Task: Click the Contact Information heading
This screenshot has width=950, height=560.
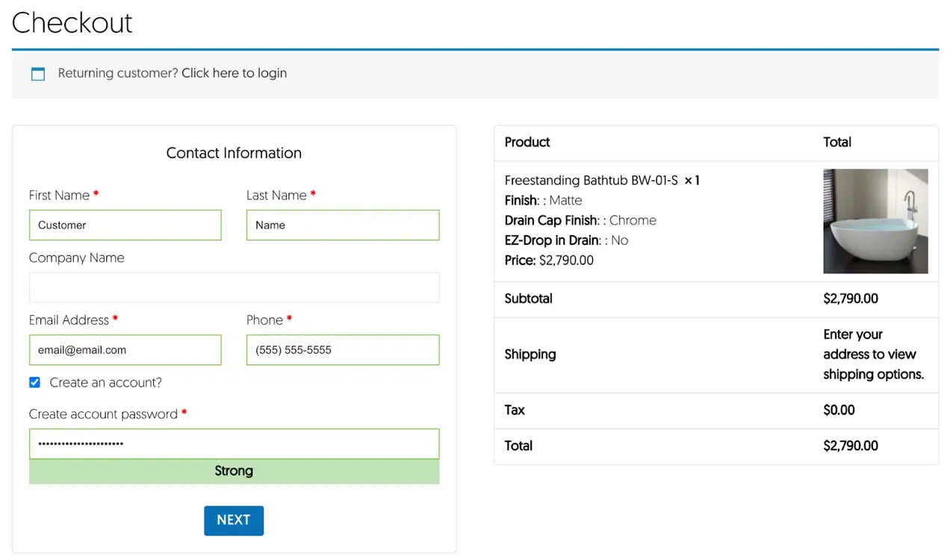Action: pyautogui.click(x=234, y=153)
